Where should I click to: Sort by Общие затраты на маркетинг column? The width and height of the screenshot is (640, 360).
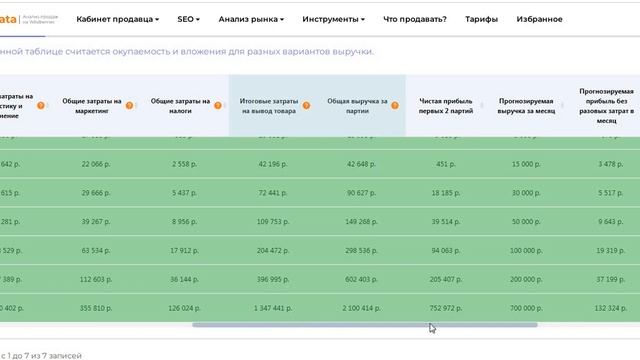92,106
